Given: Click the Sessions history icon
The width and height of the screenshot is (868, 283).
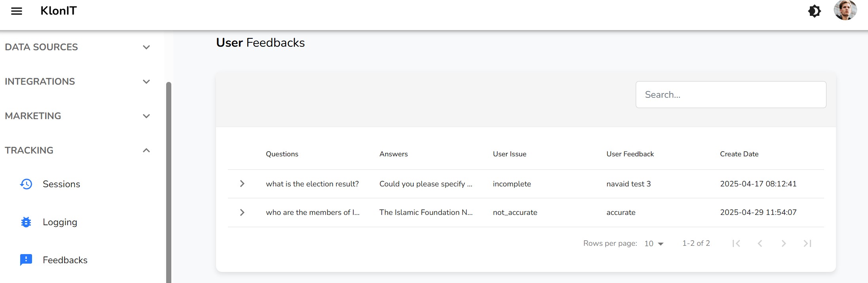Looking at the screenshot, I should coord(26,184).
